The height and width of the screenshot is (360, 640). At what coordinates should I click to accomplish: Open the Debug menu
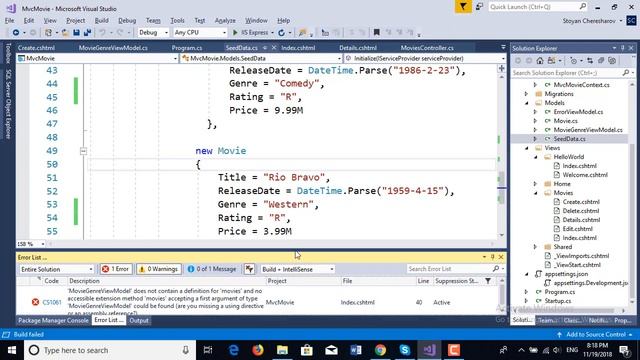click(x=127, y=20)
